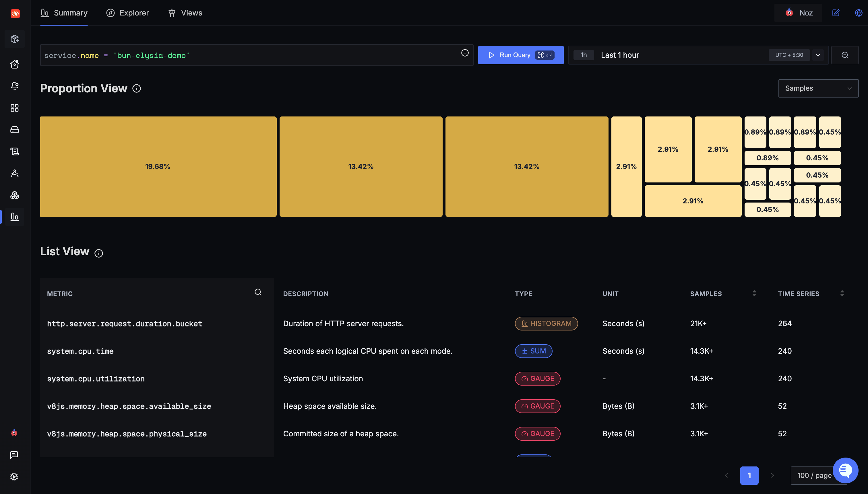868x494 pixels.
Task: Click the globe icon in top bar
Action: coord(859,13)
